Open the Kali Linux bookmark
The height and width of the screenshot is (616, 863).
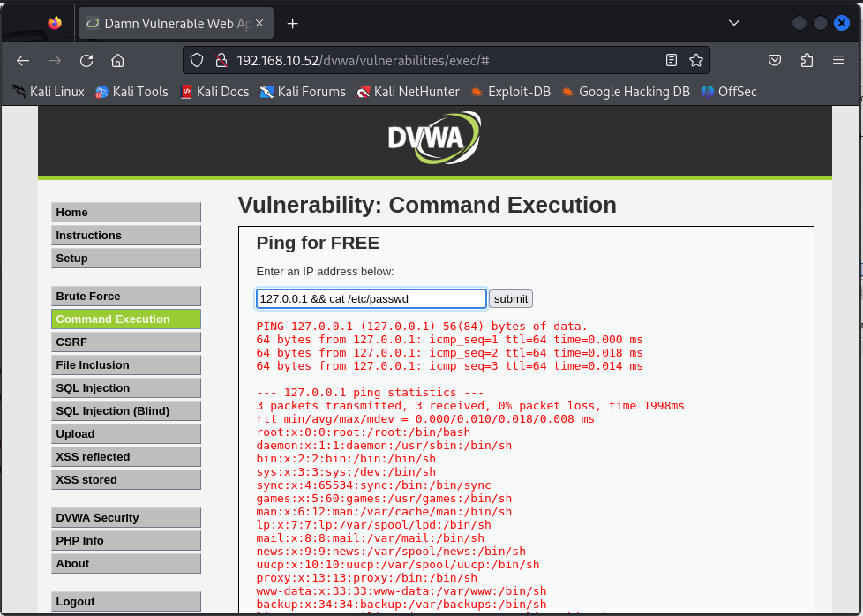[49, 92]
